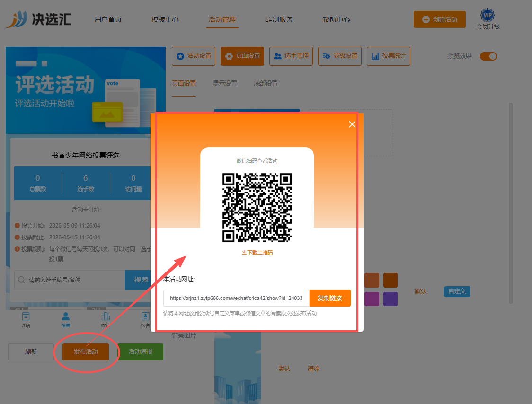This screenshot has height=404, width=532.
Task: Click the 刷新 button
Action: [x=31, y=352]
